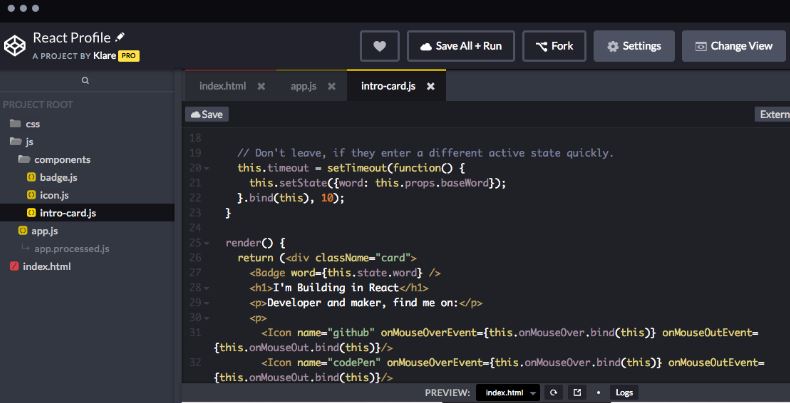The image size is (790, 403).
Task: Click the search icon in file sidebar
Action: (85, 81)
